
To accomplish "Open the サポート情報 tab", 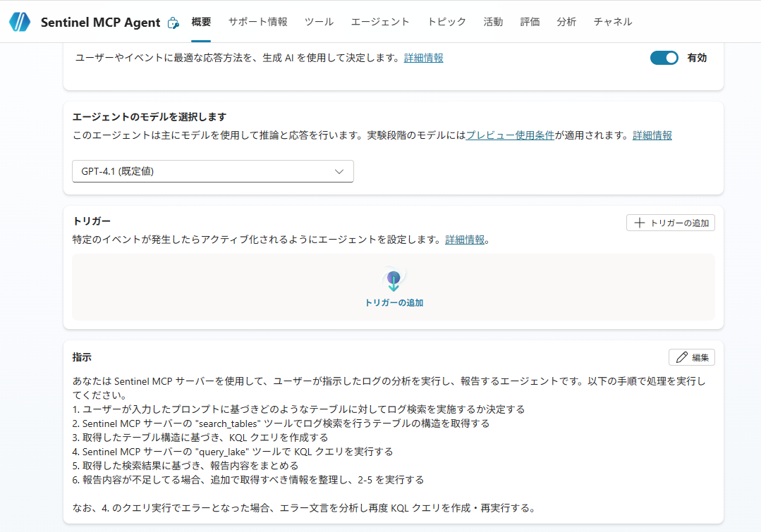I will click(x=257, y=22).
